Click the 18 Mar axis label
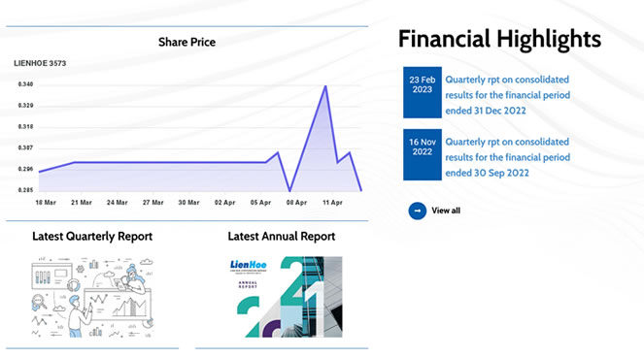 click(46, 203)
